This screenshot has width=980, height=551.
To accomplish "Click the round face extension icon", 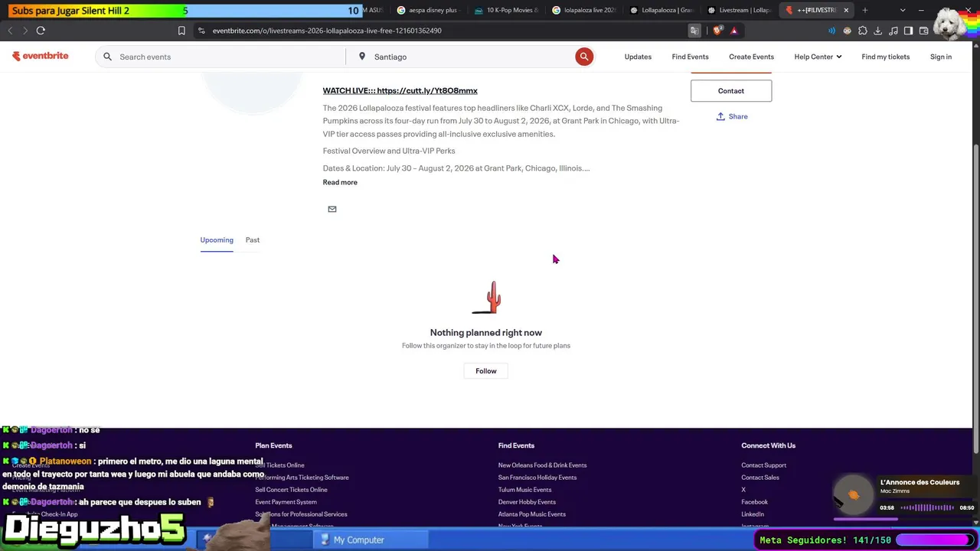I will click(848, 31).
